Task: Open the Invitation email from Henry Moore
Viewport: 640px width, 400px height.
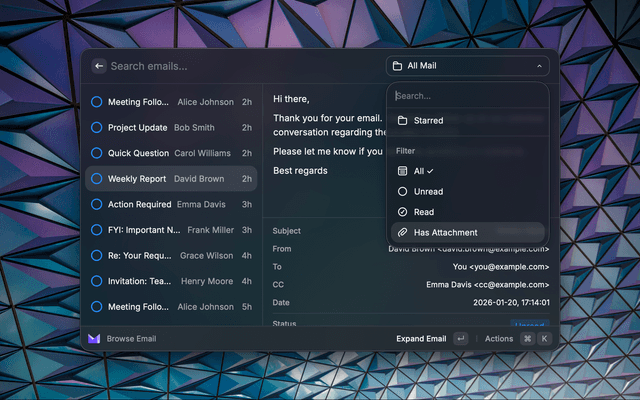Action: pos(170,281)
